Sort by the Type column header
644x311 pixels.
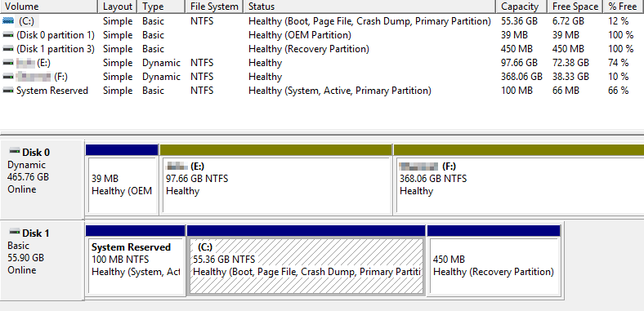coord(161,7)
